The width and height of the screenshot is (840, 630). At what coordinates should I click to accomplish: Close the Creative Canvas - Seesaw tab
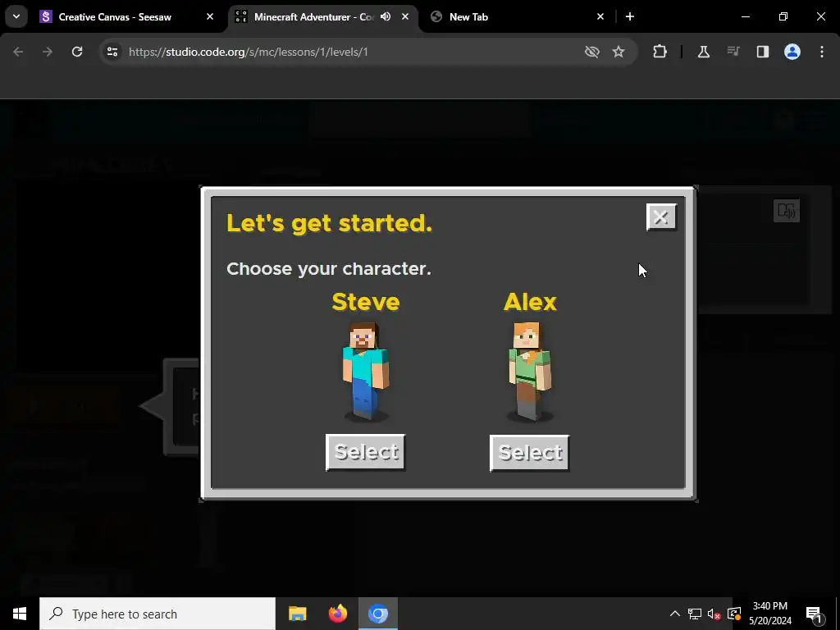click(210, 16)
